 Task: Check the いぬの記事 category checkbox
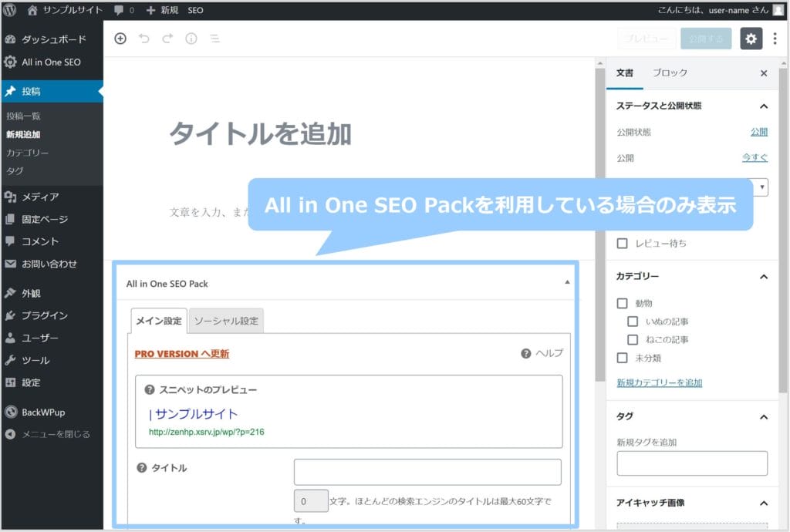(633, 321)
